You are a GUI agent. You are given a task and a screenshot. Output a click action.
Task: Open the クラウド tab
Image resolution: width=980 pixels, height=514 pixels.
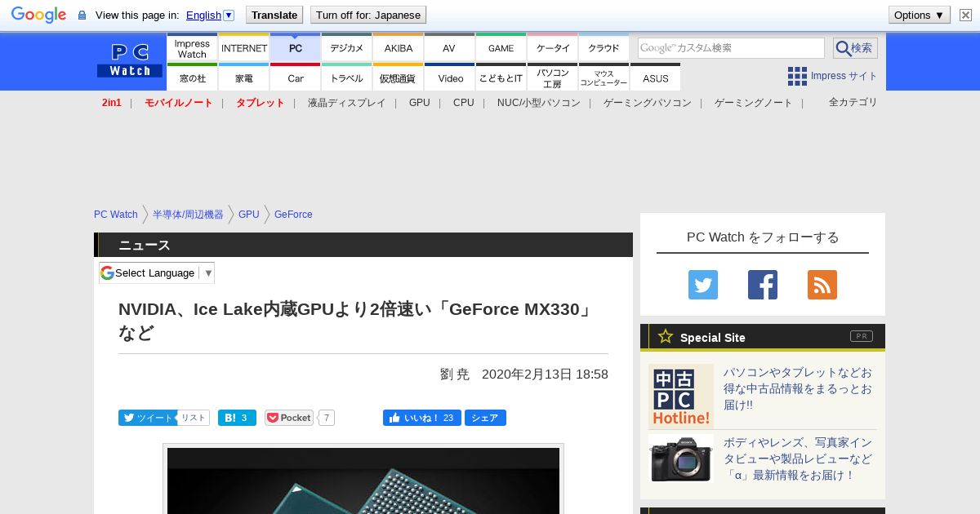point(604,47)
